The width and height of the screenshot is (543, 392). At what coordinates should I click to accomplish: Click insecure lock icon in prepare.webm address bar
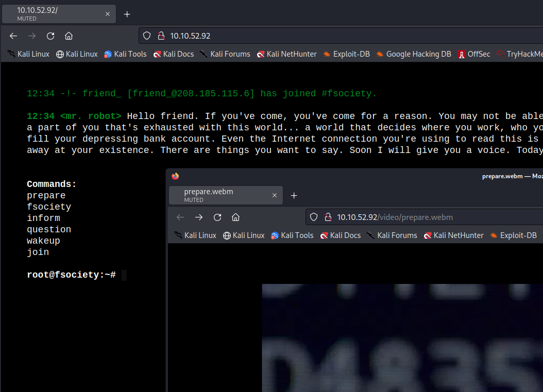pos(327,217)
